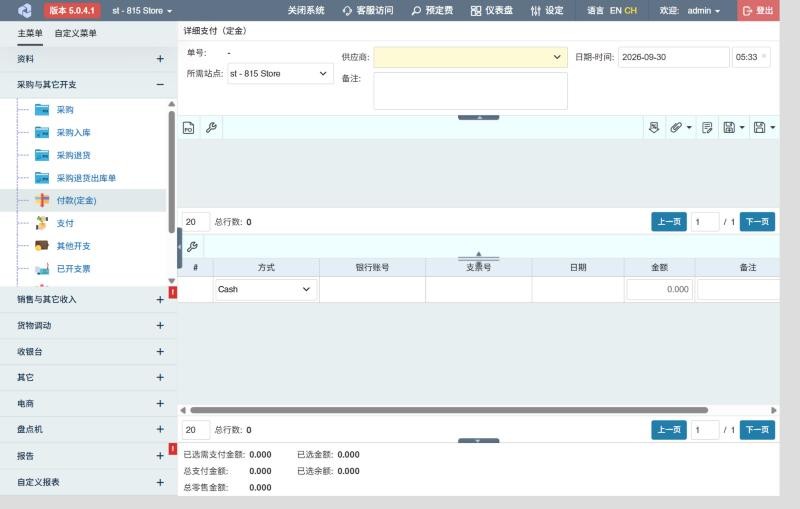Click the last save disk icon
This screenshot has width=800, height=509.
[759, 128]
